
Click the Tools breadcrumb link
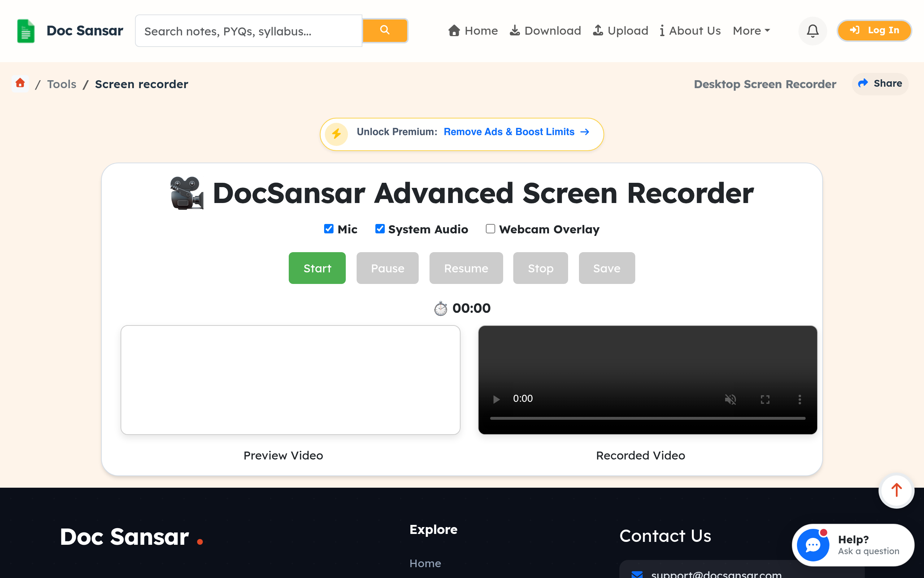[x=61, y=84]
